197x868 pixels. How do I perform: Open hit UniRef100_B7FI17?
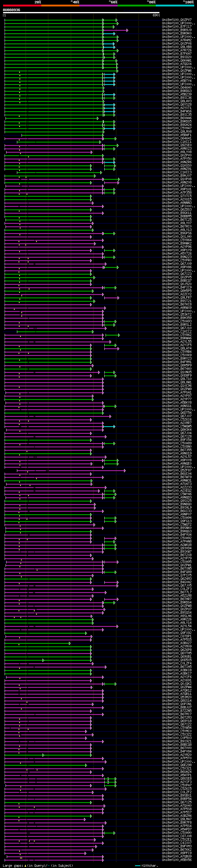tap(177, 26)
